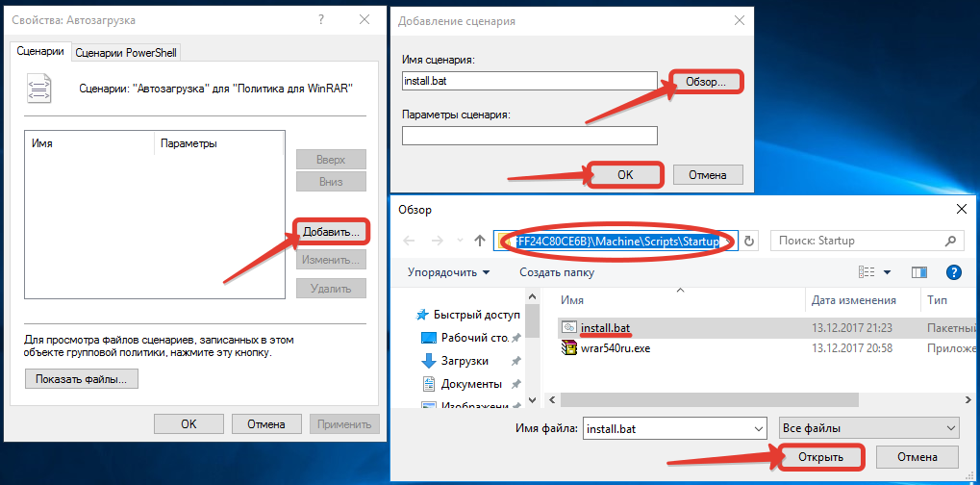
Task: Select Документы in the navigation pane
Action: pyautogui.click(x=471, y=384)
